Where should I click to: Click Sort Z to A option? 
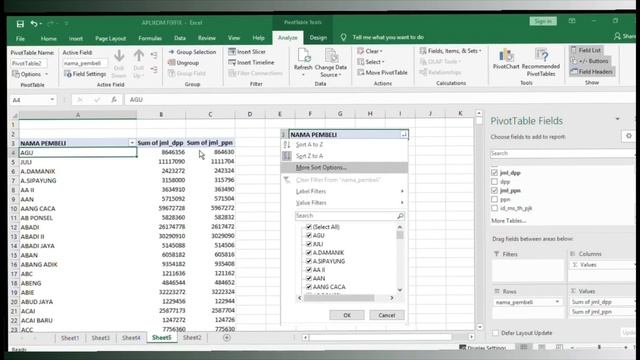[309, 156]
